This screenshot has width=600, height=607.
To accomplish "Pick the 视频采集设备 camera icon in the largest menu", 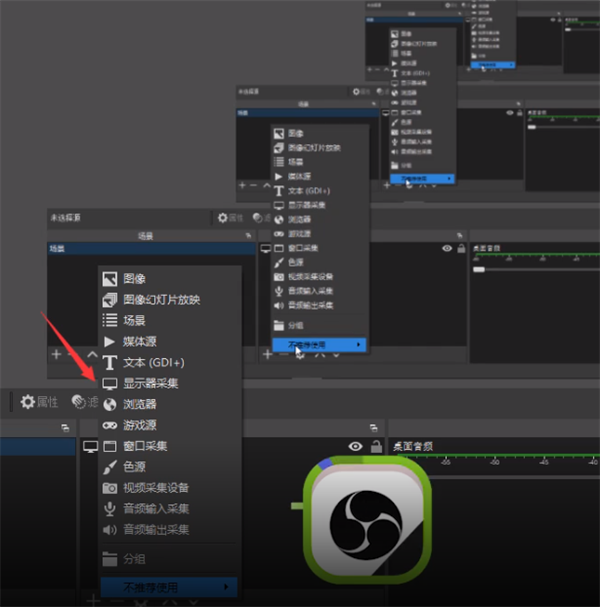I will click(x=110, y=488).
